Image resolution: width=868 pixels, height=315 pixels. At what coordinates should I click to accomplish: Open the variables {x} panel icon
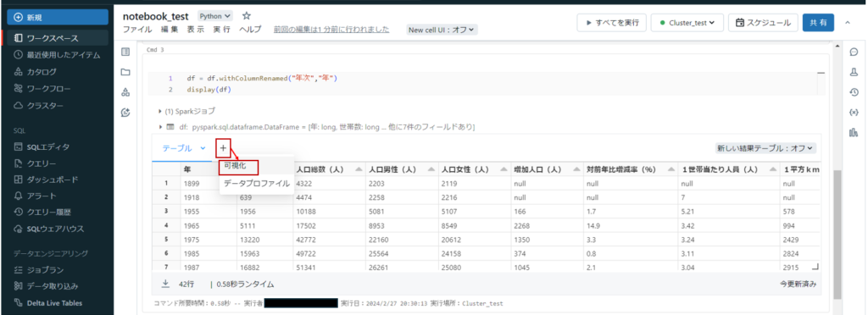853,112
